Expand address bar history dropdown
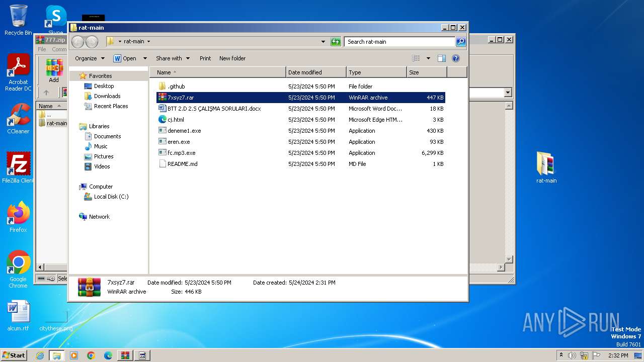Image resolution: width=644 pixels, height=362 pixels. coord(323,42)
